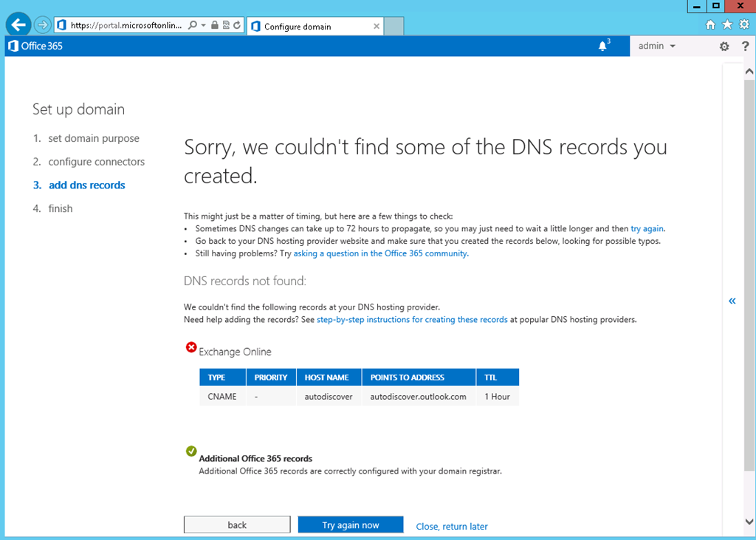Click the TYPE column header
This screenshot has height=540, width=756.
(223, 377)
